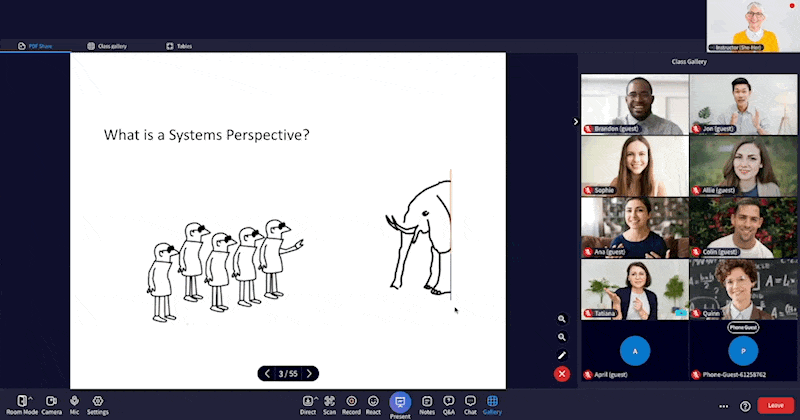Click the slide title 'What is a Systems Perspective?'

click(x=207, y=135)
